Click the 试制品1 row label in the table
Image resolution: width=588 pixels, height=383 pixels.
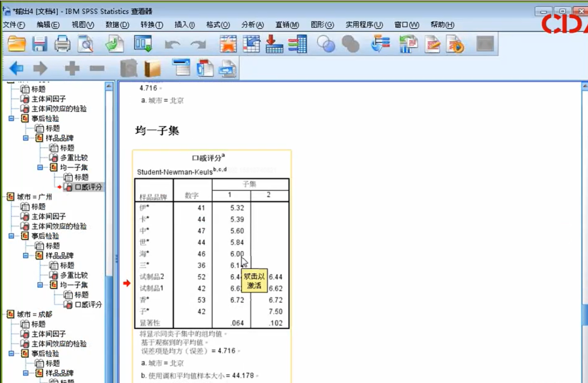152,288
